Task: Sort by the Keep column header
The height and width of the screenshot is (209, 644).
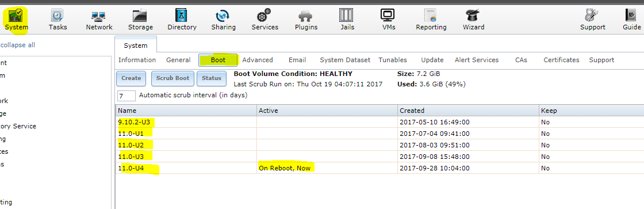Action: [592, 111]
